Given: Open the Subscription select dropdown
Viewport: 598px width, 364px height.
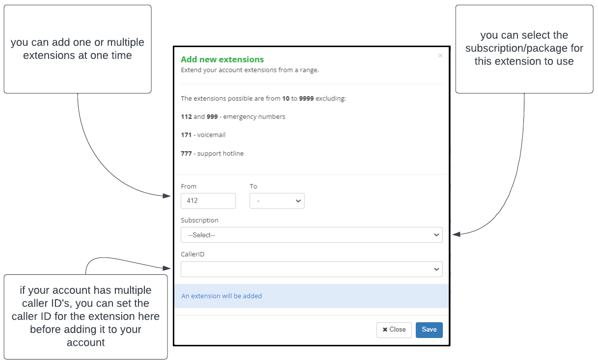Looking at the screenshot, I should click(x=312, y=235).
